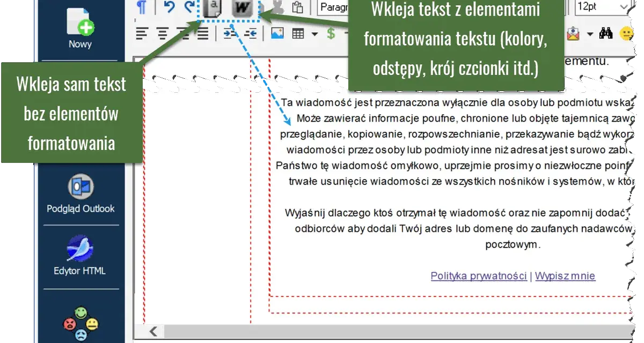Click the Nowy new document button
Image resolution: width=644 pixels, height=343 pixels.
pos(80,29)
